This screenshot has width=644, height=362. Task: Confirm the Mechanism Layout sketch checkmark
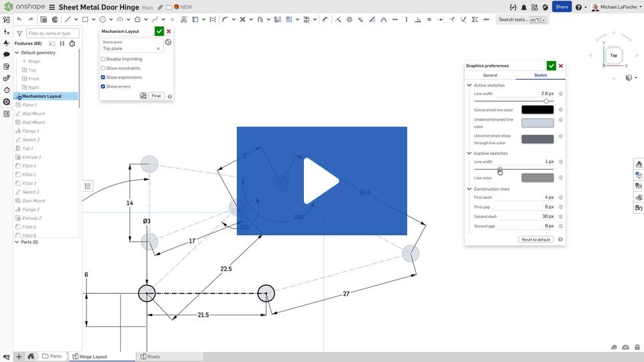point(159,32)
